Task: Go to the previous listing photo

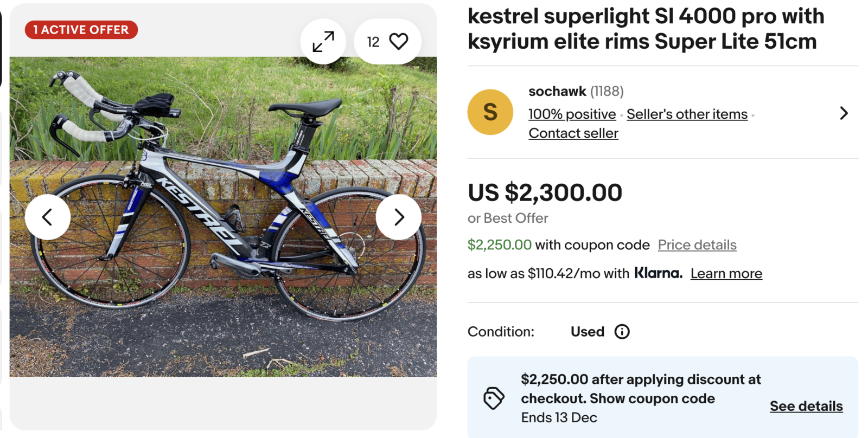Action: 48,217
